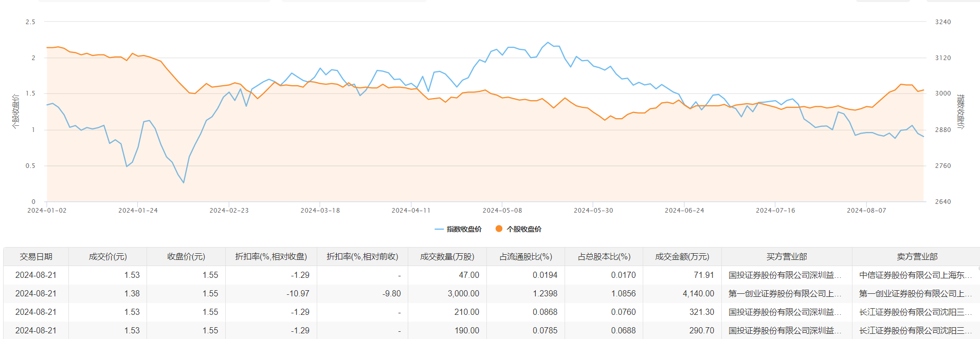
Task: Click the -10.97 discount rate cell
Action: 298,294
